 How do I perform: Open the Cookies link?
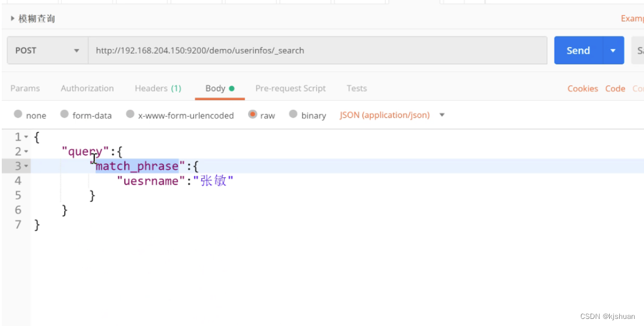(583, 88)
